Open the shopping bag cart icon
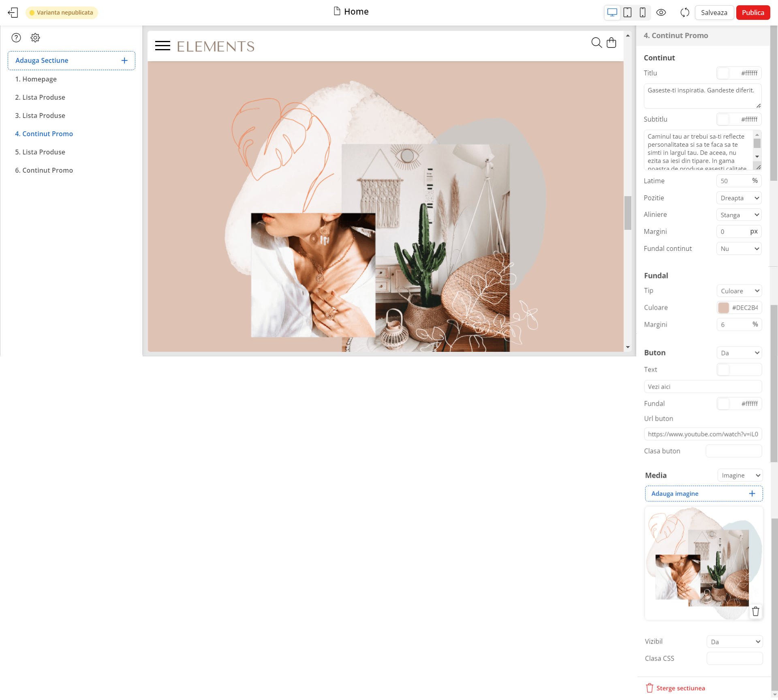778x700 pixels. coord(611,43)
